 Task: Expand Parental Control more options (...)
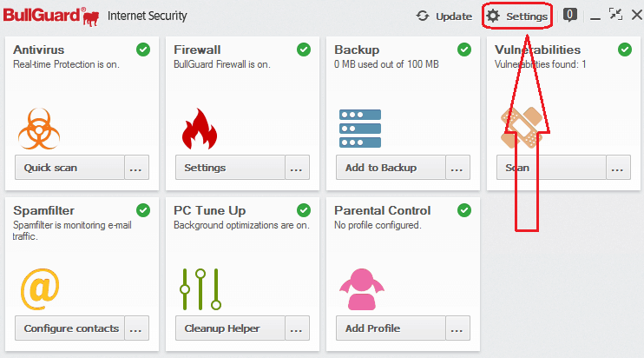click(x=457, y=328)
